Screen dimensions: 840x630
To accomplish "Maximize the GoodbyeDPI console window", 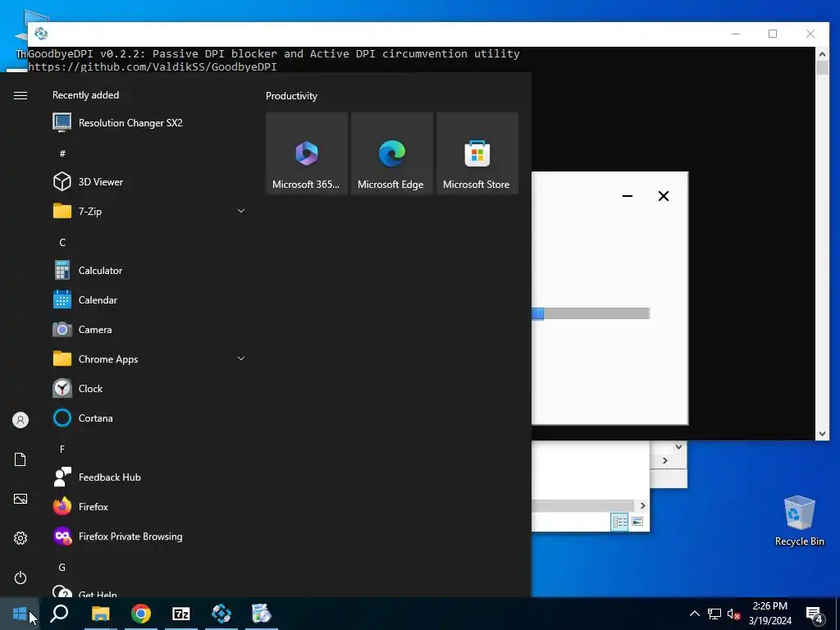I will [773, 34].
